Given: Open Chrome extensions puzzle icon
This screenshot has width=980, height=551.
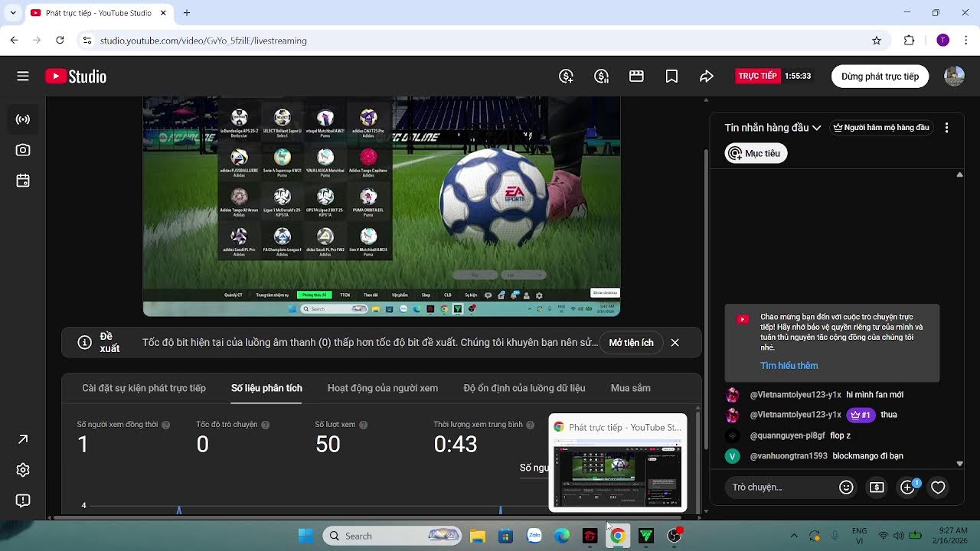Looking at the screenshot, I should (x=910, y=41).
